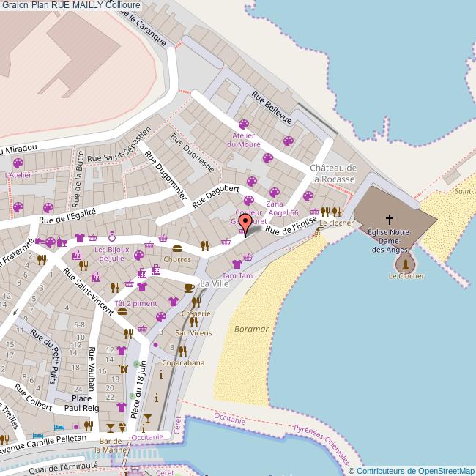Select the Tét 2 piment burger icon
This screenshot has width=476, height=476.
(122, 310)
